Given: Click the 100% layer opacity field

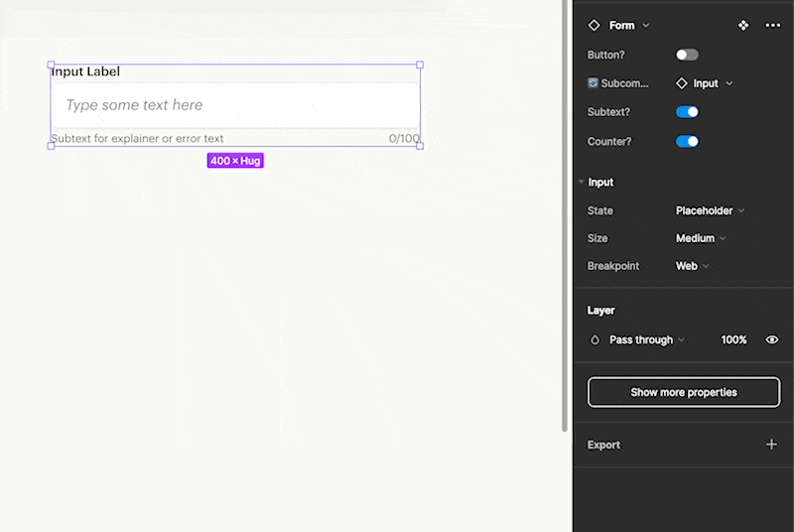Looking at the screenshot, I should (733, 339).
